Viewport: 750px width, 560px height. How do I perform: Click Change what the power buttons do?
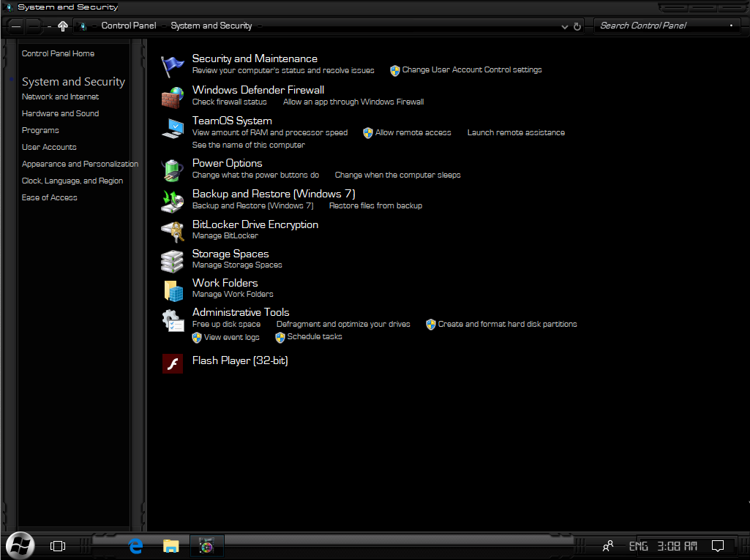point(255,175)
